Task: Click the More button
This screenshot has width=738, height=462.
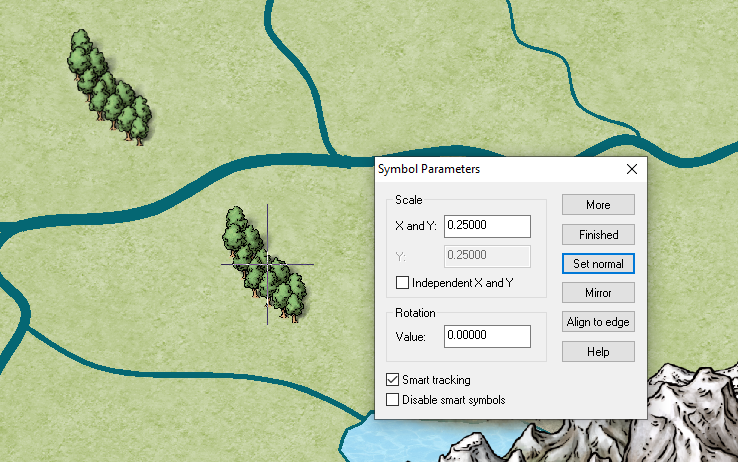Action: pos(598,204)
